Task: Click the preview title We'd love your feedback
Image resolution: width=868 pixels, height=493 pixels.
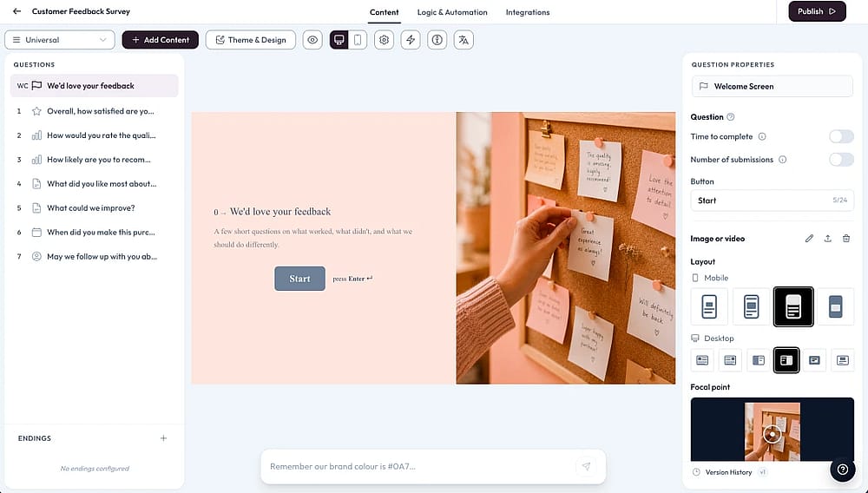Action: point(280,212)
